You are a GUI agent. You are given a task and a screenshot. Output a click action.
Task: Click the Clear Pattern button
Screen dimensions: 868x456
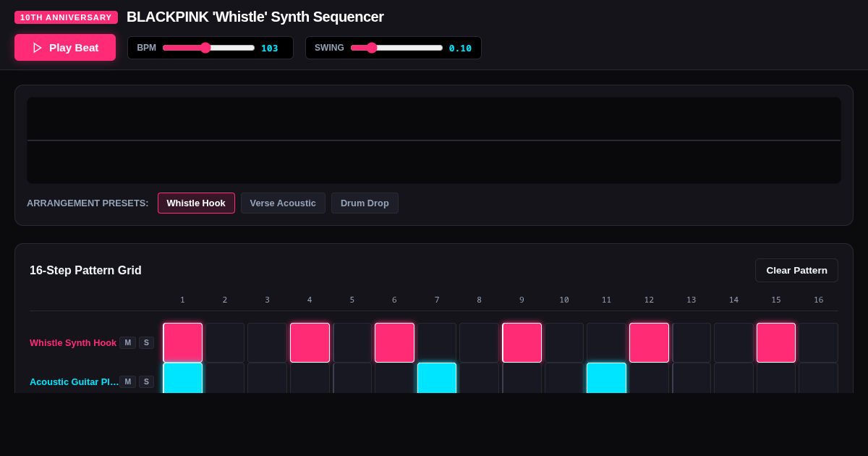click(796, 270)
